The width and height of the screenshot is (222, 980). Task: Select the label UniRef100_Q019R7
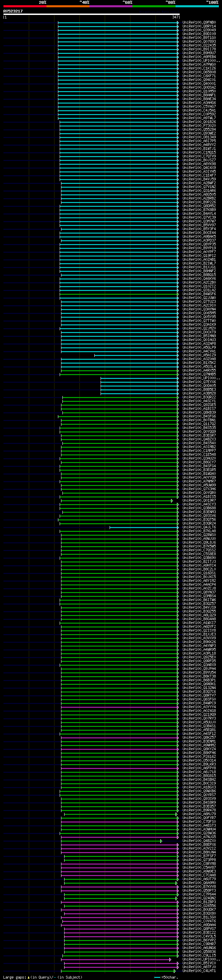[x=199, y=501]
